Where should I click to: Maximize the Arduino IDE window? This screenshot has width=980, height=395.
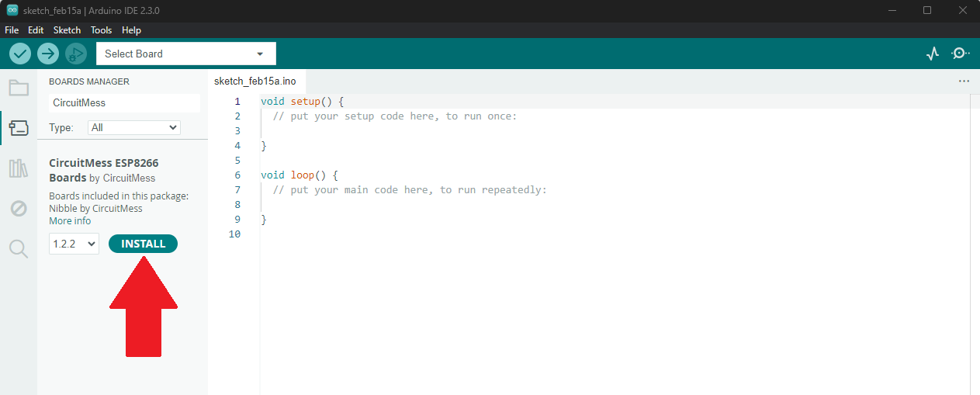click(x=927, y=10)
